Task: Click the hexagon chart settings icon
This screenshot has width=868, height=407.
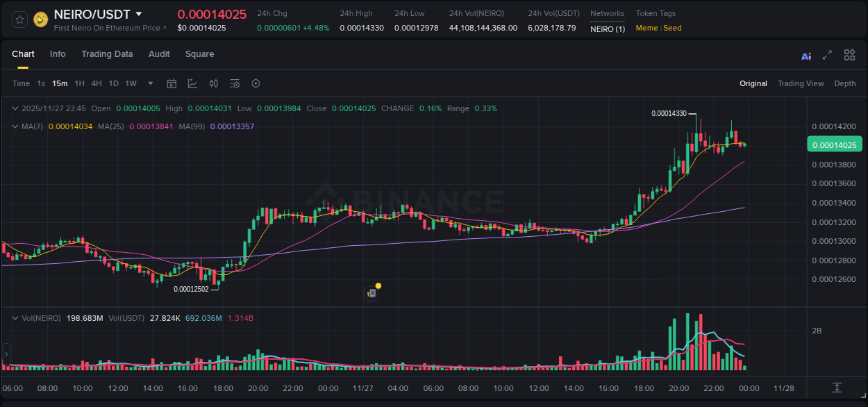Action: (x=256, y=83)
